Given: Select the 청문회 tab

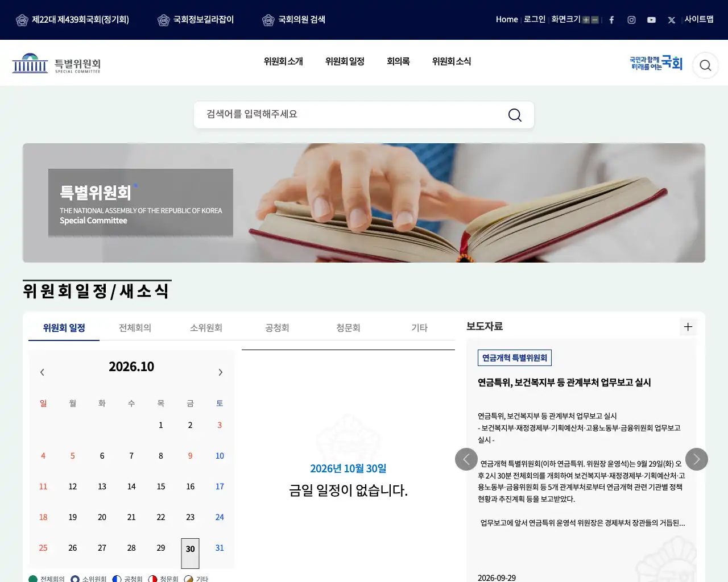Looking at the screenshot, I should (348, 328).
